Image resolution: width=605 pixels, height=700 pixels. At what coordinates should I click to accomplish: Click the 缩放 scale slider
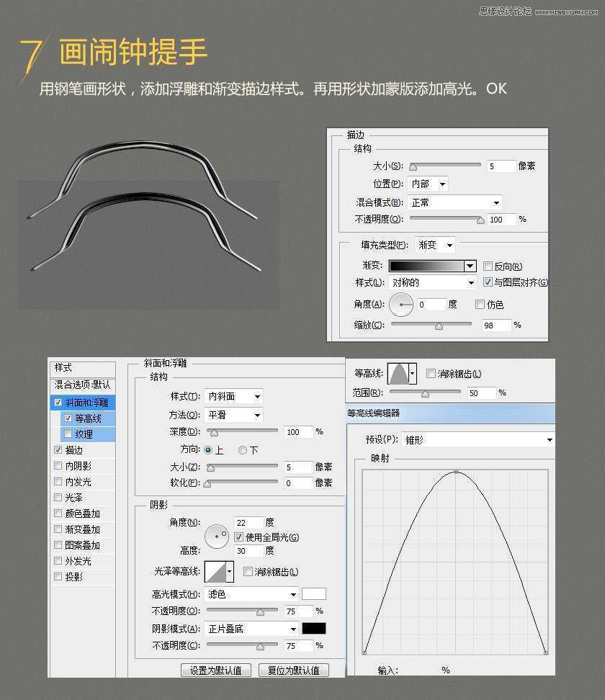(x=431, y=325)
